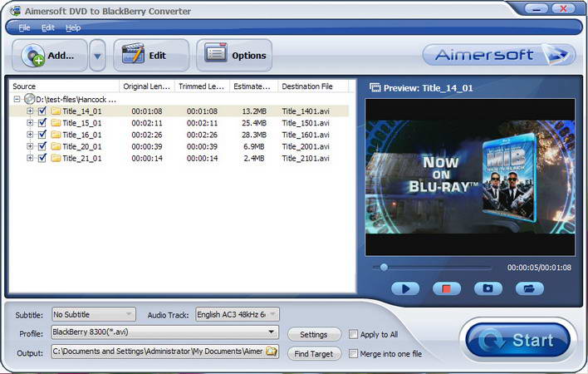Screen dimensions: 588x374
Task: Click the 25.4MB estimated size cell
Action: (x=254, y=123)
